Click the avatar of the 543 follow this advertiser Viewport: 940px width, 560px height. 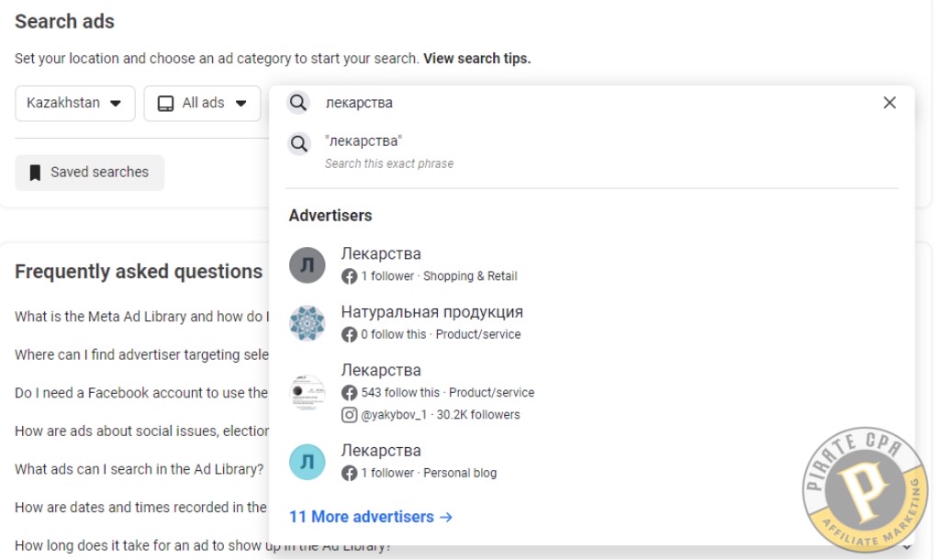(307, 393)
